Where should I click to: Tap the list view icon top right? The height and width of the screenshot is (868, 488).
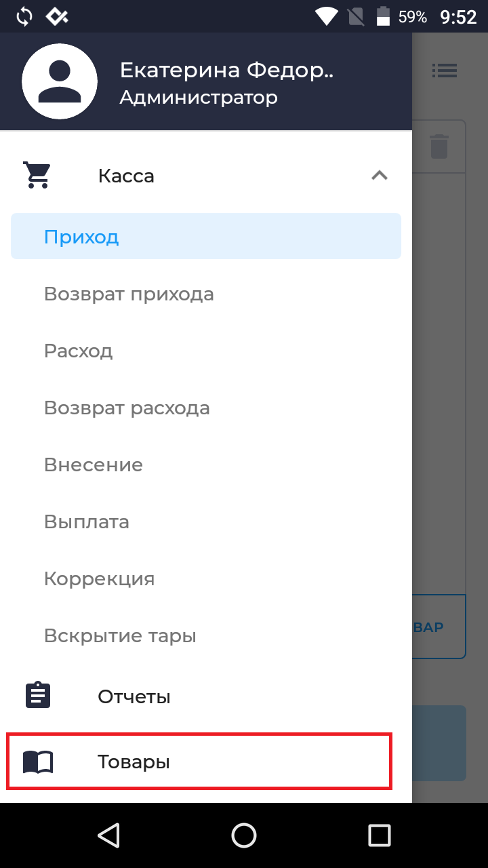tap(445, 70)
